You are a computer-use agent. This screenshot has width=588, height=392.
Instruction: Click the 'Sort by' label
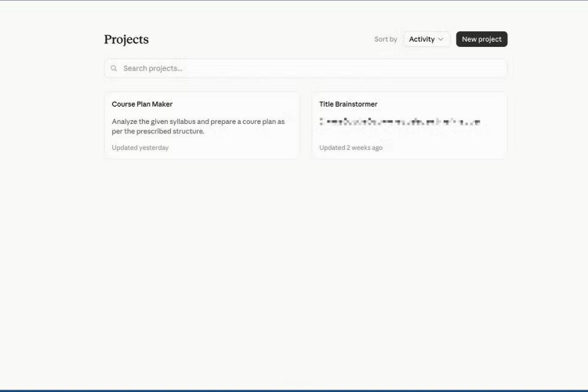tap(386, 39)
